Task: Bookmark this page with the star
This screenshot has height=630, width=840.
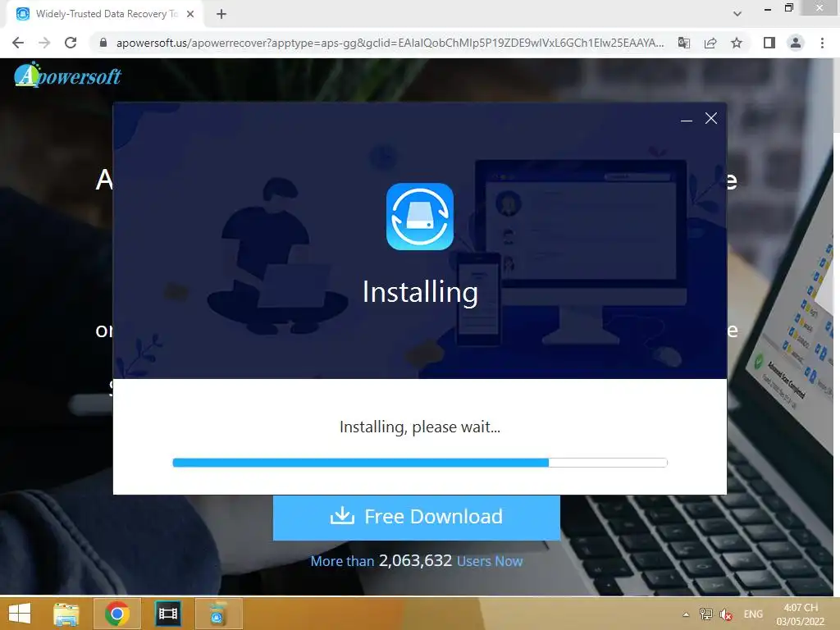Action: [x=737, y=43]
